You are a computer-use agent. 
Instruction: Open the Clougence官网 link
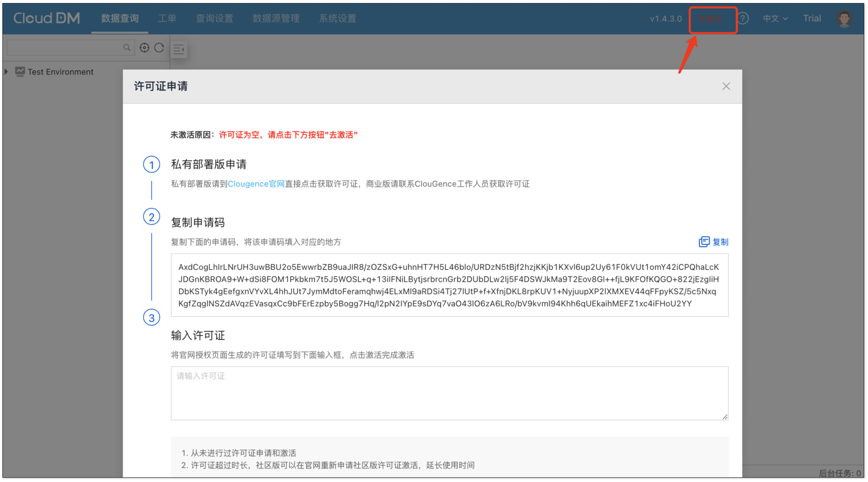click(x=256, y=184)
